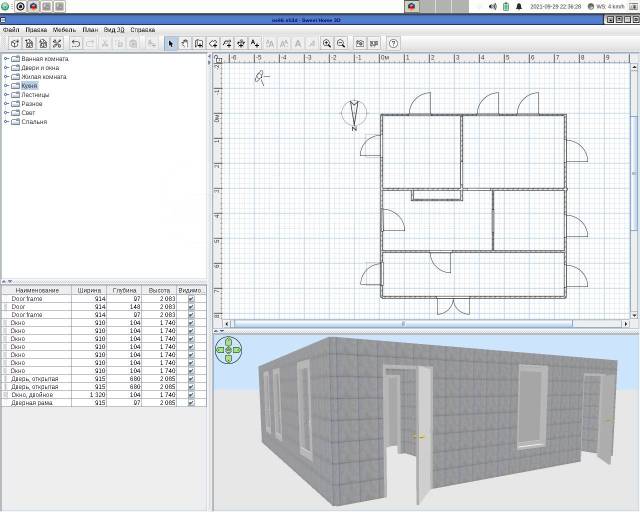Expand the Разное category
Image resolution: width=640 pixels, height=512 pixels.
[6, 104]
